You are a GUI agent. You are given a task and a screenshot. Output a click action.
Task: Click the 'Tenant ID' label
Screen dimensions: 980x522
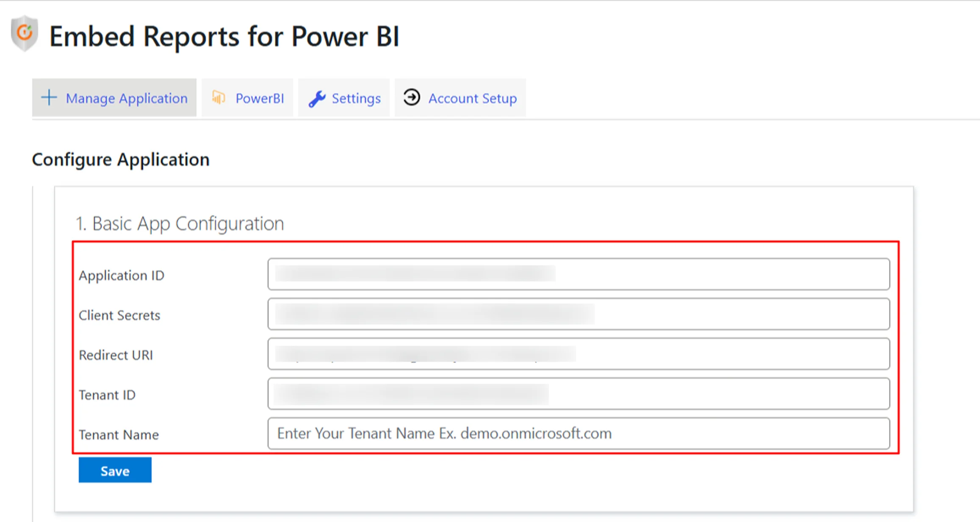[x=107, y=395]
